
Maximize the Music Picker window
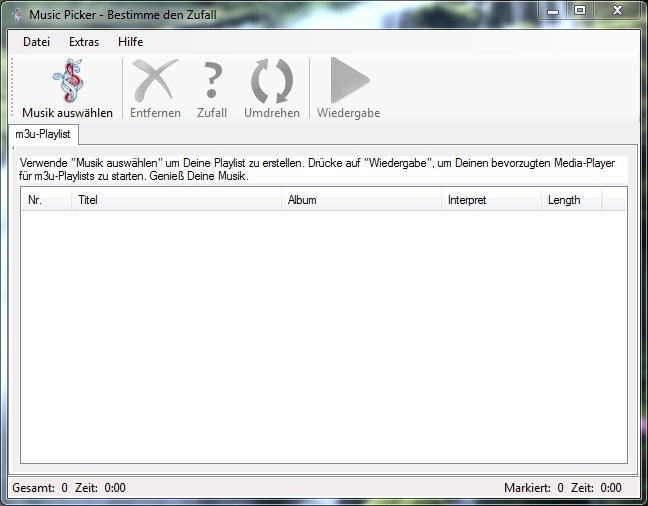click(579, 11)
